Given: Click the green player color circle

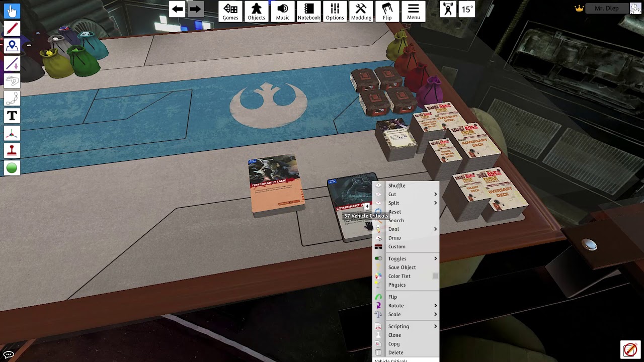Looking at the screenshot, I should pyautogui.click(x=12, y=168).
